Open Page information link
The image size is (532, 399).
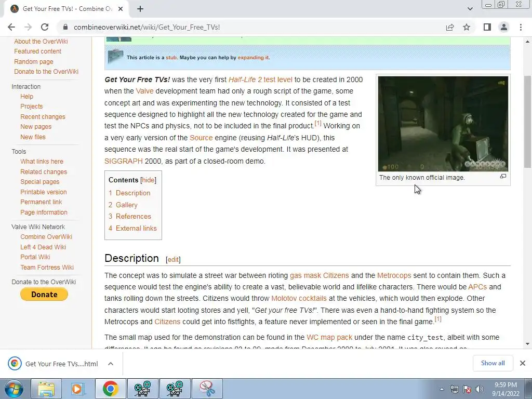(x=44, y=212)
